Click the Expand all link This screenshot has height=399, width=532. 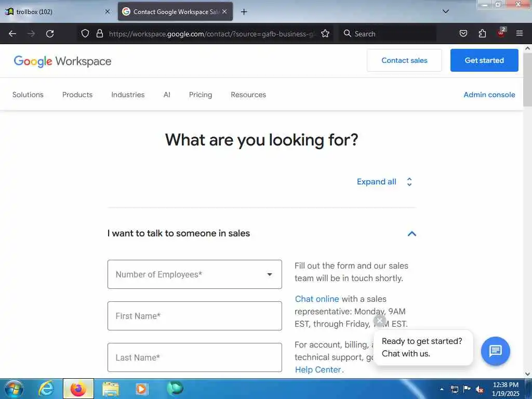pyautogui.click(x=376, y=182)
